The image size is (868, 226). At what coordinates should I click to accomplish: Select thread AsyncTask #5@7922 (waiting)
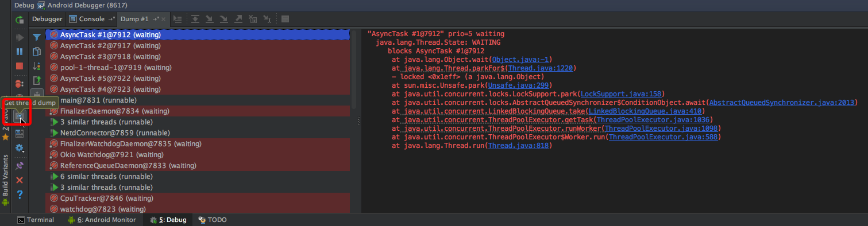[x=198, y=79]
